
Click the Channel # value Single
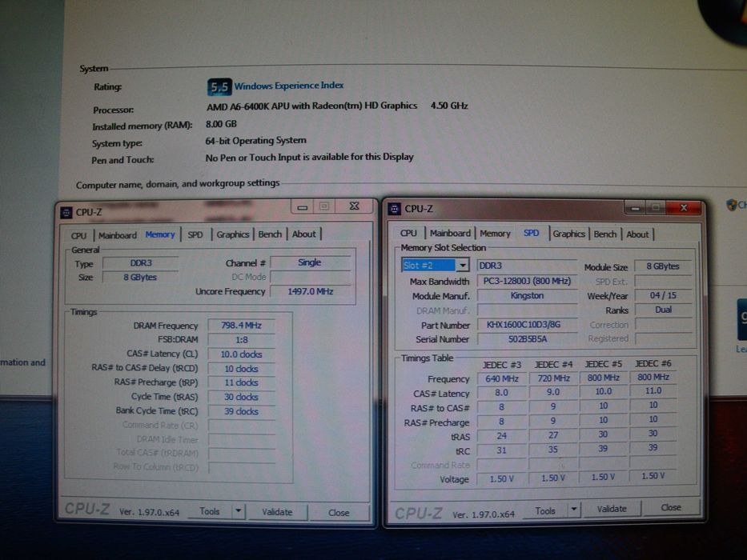pos(310,262)
